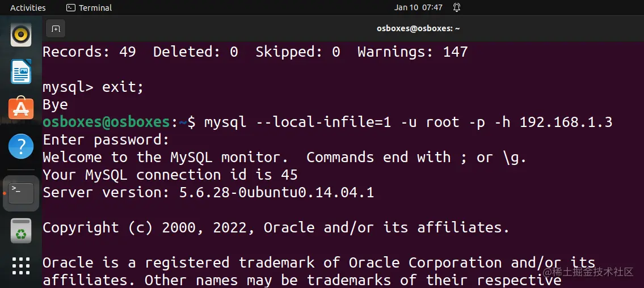Open Rhythmbox from the dock
Screen dimensions: 644x288
(x=21, y=35)
